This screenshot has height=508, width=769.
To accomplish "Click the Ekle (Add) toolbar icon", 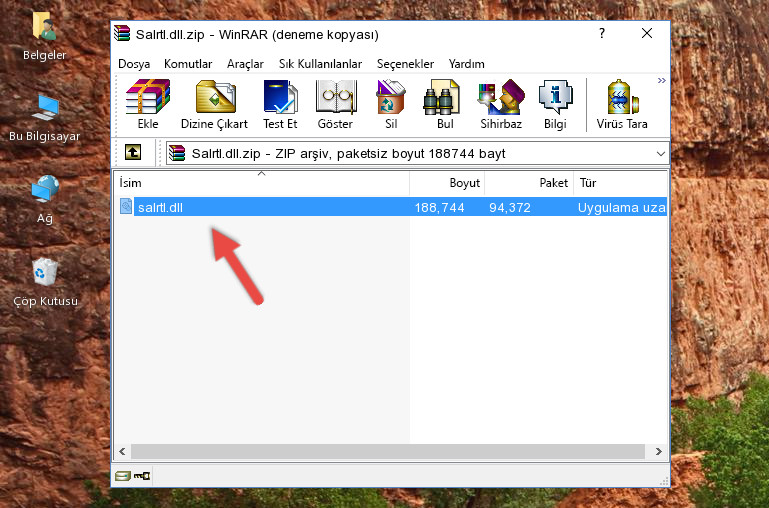I will click(x=148, y=104).
